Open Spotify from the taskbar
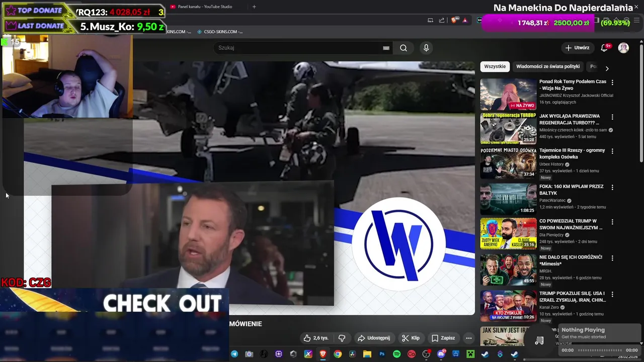Image resolution: width=644 pixels, height=362 pixels. (396, 354)
